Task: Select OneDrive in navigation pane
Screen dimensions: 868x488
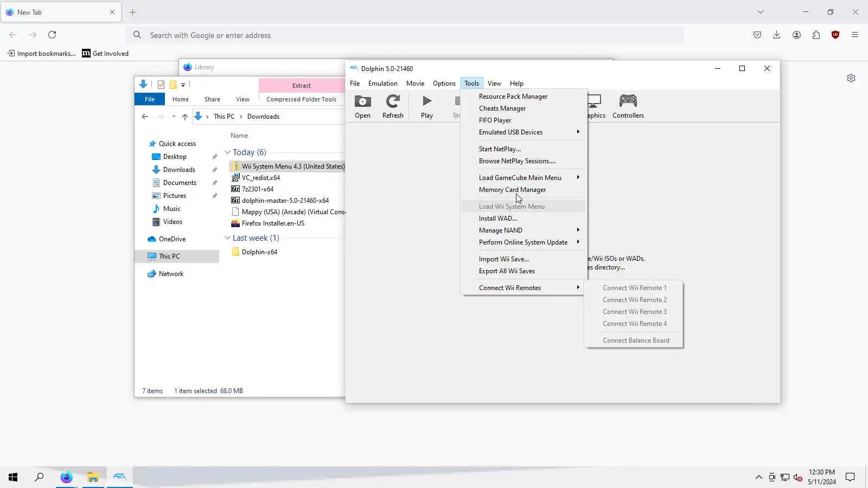Action: pyautogui.click(x=172, y=239)
